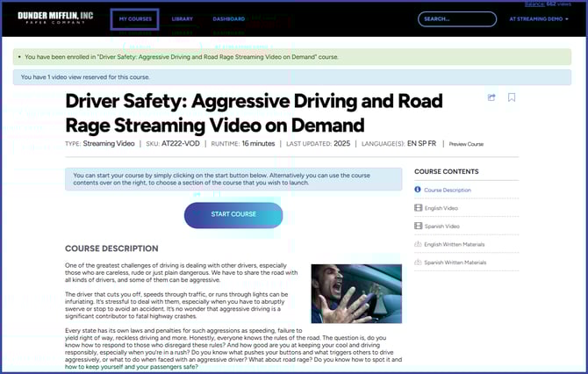Click the Preview Course link

point(465,144)
